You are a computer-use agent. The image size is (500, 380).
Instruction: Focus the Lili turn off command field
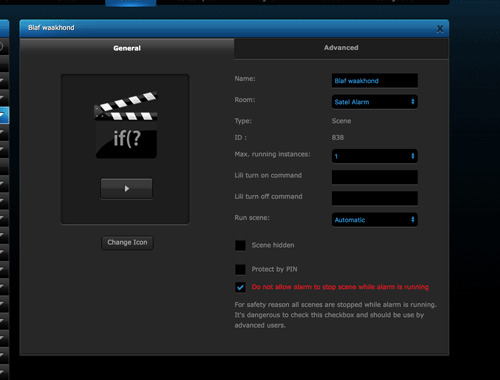[x=375, y=198]
